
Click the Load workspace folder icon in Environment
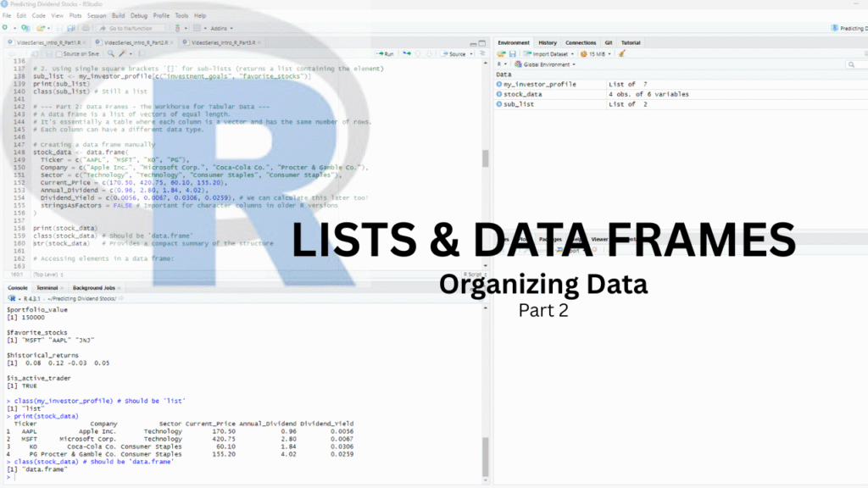(502, 53)
